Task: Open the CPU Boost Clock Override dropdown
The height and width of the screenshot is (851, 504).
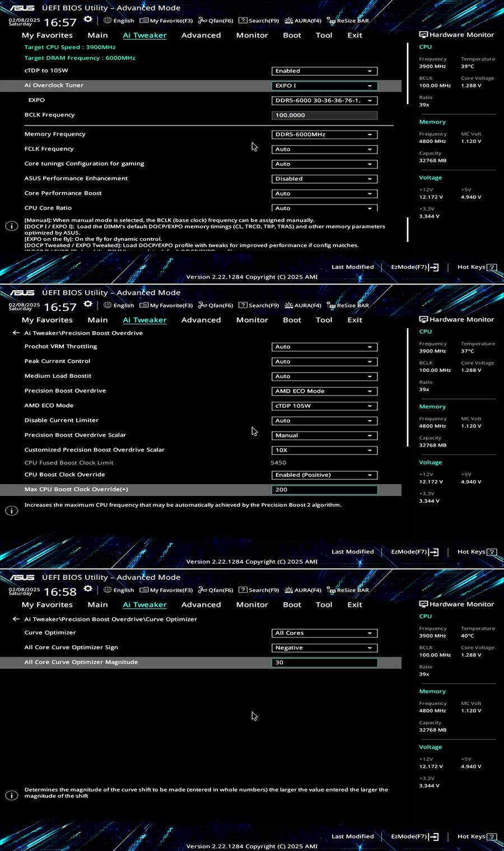Action: pos(324,475)
